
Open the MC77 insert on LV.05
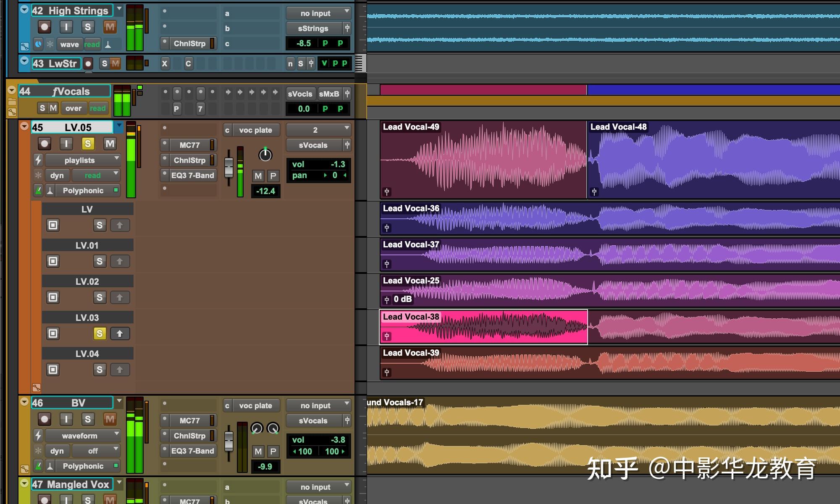(189, 145)
